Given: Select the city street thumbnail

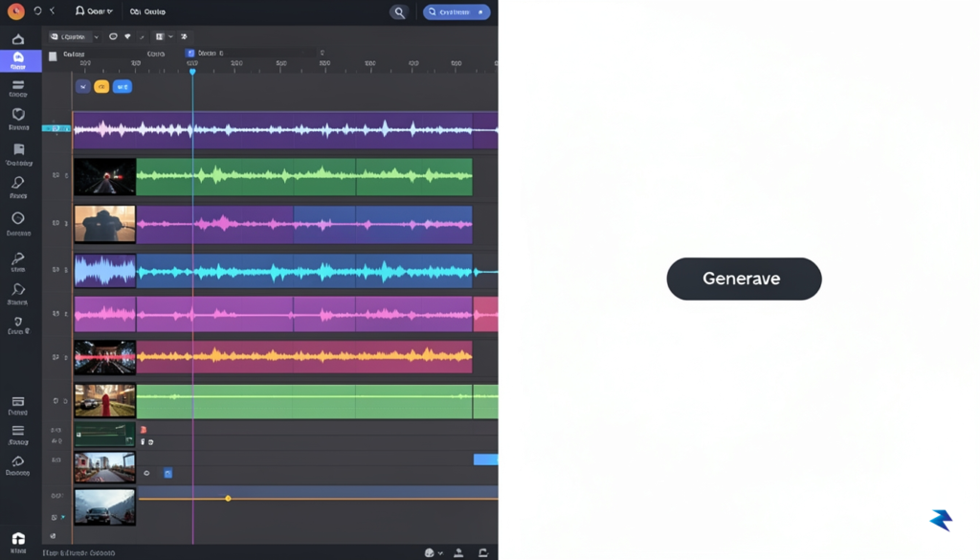Looking at the screenshot, I should click(x=104, y=467).
